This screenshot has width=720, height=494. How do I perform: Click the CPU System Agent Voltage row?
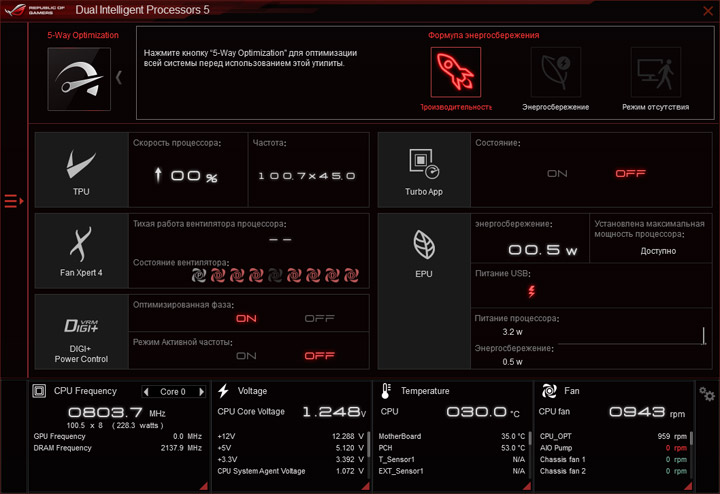pyautogui.click(x=291, y=471)
